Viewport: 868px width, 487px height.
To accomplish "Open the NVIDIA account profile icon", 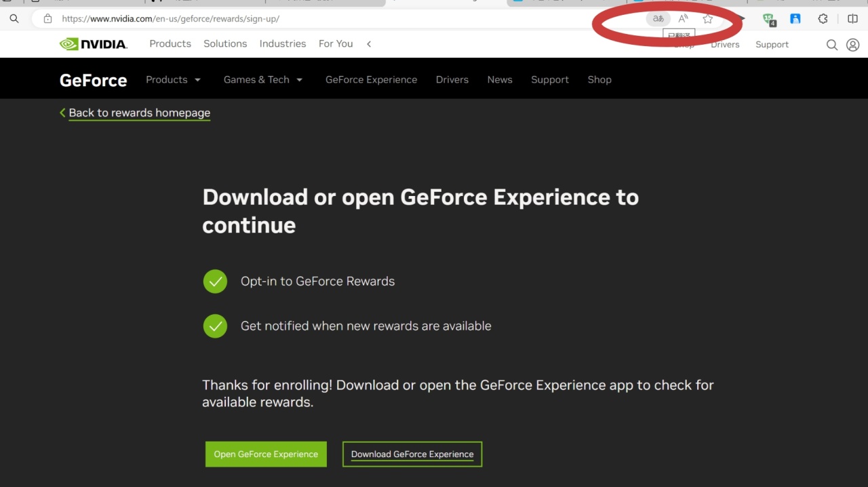I will 853,45.
